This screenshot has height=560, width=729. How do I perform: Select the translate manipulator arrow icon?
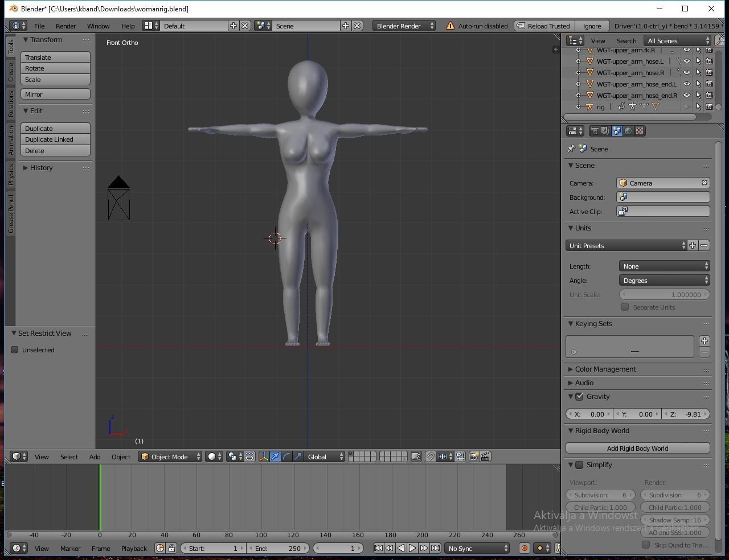pos(275,456)
